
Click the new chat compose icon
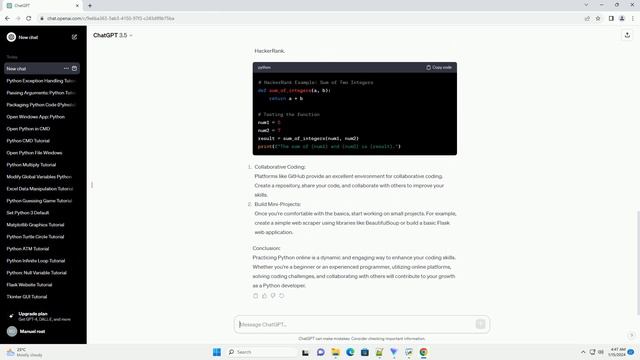[74, 37]
